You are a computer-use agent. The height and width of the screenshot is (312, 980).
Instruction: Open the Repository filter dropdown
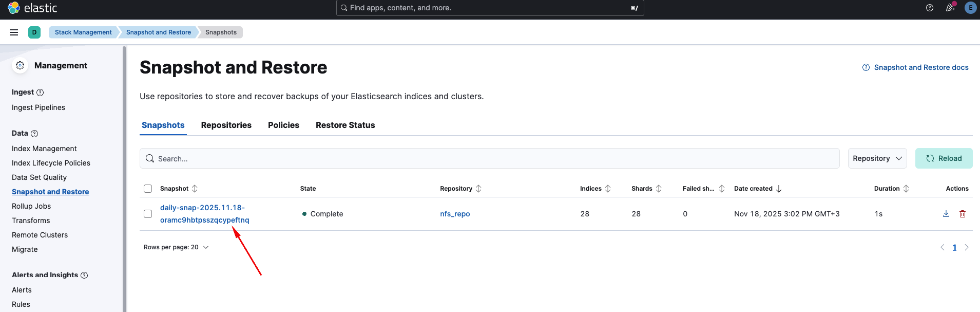tap(877, 158)
